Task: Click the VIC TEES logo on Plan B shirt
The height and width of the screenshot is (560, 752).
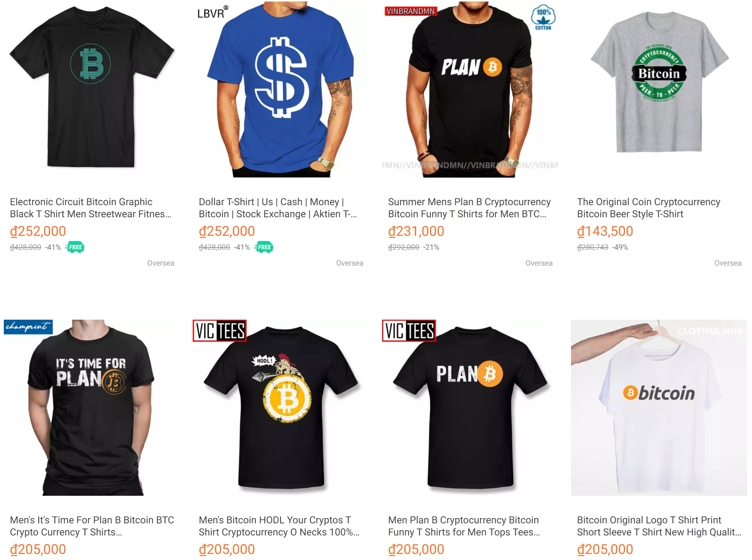Action: click(x=409, y=331)
